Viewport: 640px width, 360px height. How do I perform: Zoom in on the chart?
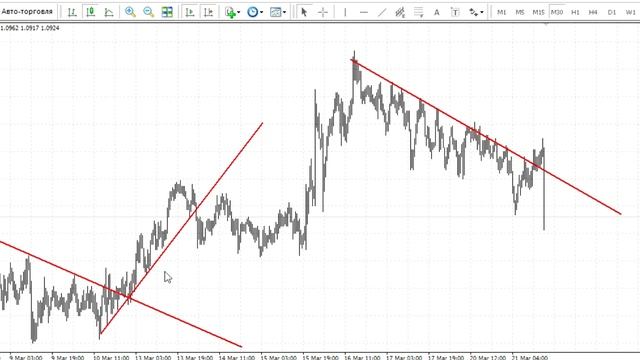pos(130,12)
